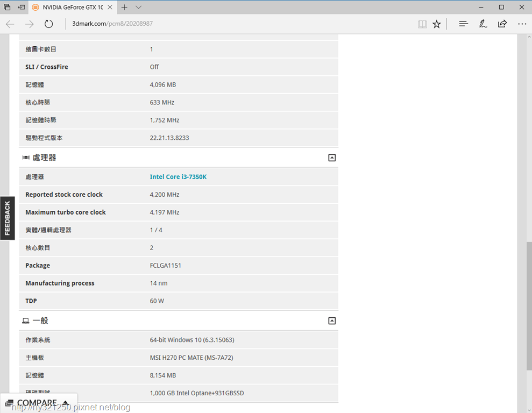Select the NVIDIA GeForce GTX tab
532x413 pixels.
(73, 7)
